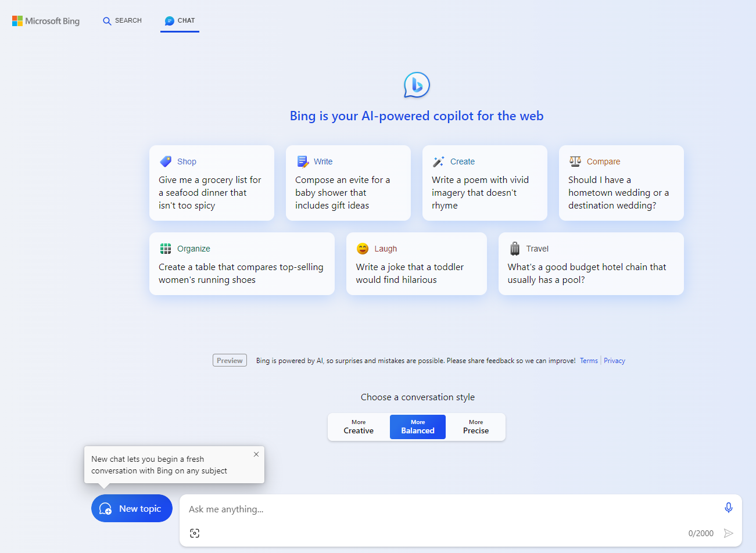Image resolution: width=756 pixels, height=553 pixels.
Task: Click the New topic button
Action: coord(132,508)
